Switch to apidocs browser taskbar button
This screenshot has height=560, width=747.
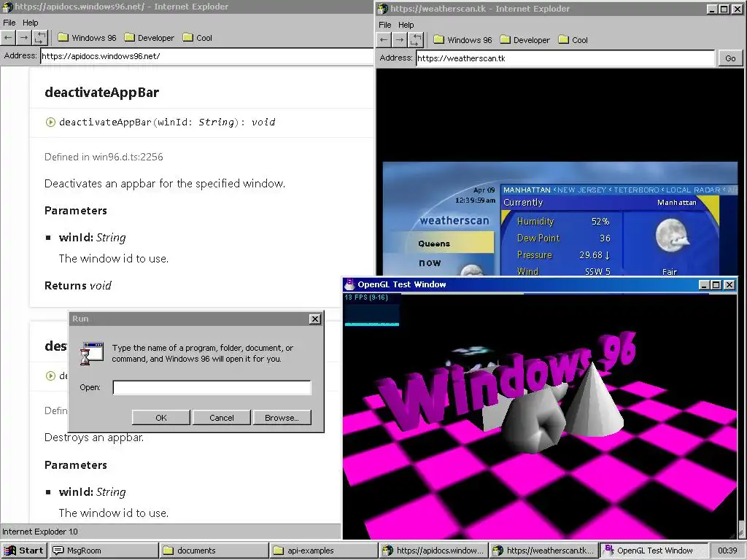[x=434, y=551]
